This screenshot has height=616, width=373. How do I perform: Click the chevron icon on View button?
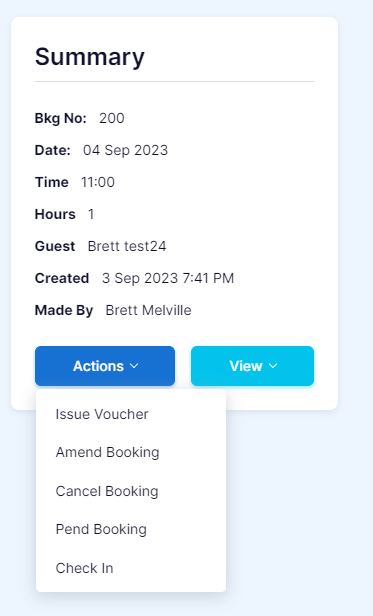pos(273,366)
